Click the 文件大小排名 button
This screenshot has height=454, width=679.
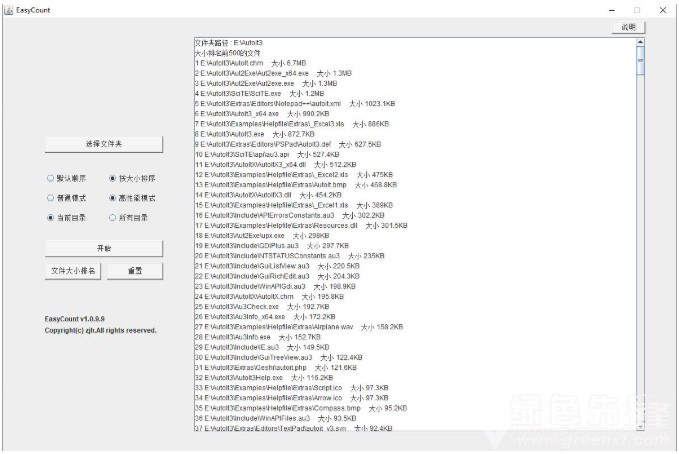click(73, 271)
